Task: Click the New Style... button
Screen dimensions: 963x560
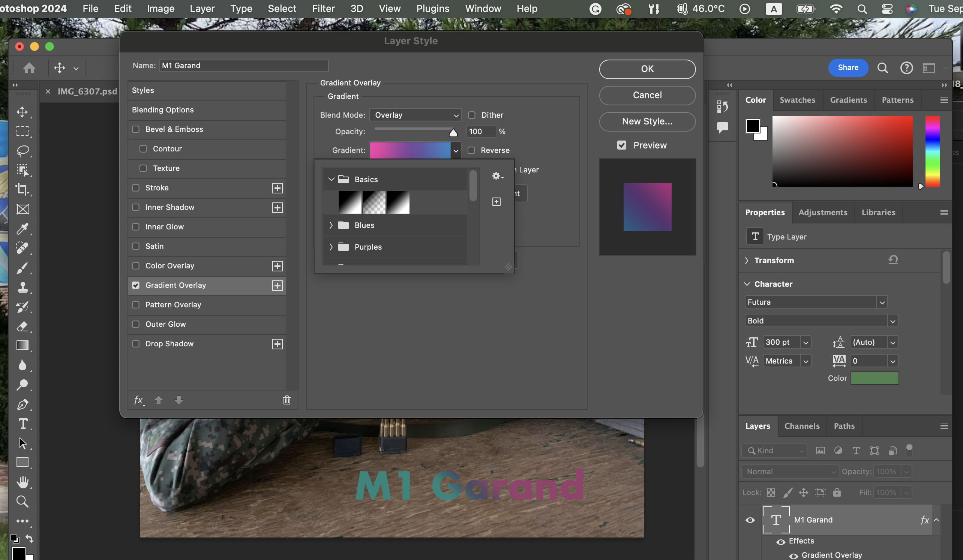Action: [x=647, y=121]
